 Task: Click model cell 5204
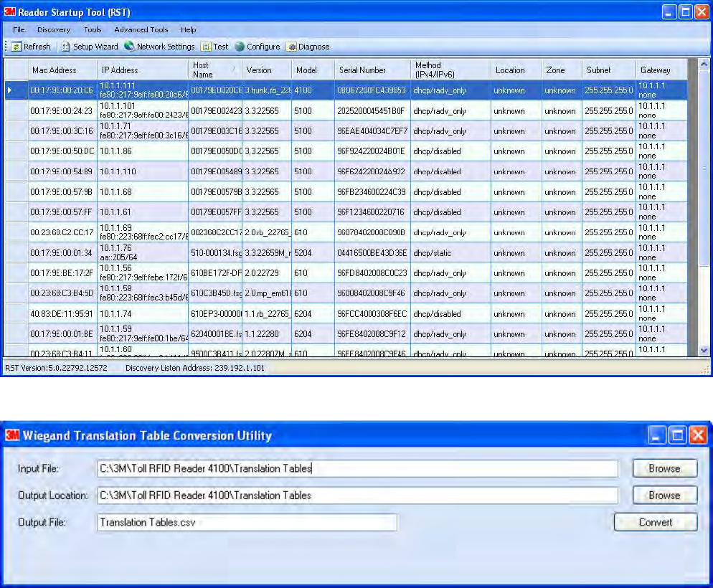tap(313, 253)
